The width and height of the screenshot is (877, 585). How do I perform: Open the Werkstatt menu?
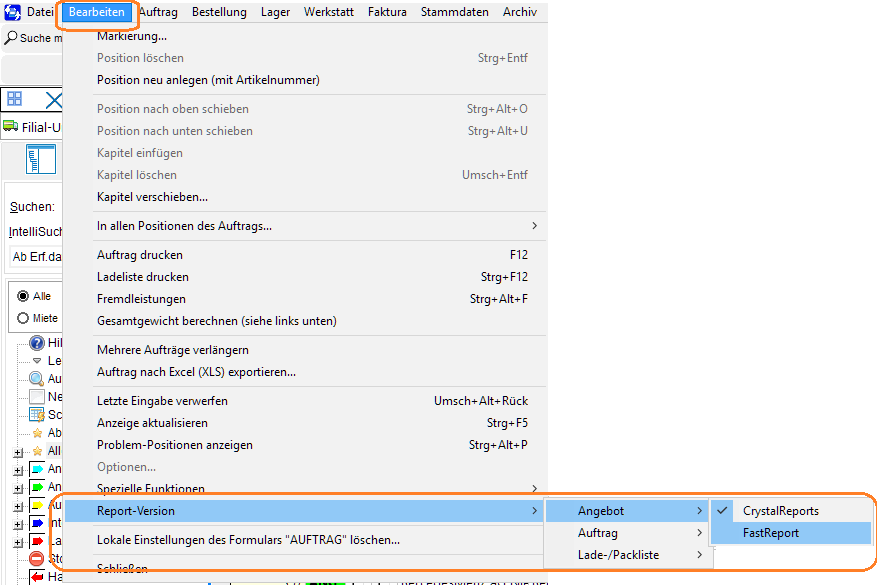pos(329,12)
